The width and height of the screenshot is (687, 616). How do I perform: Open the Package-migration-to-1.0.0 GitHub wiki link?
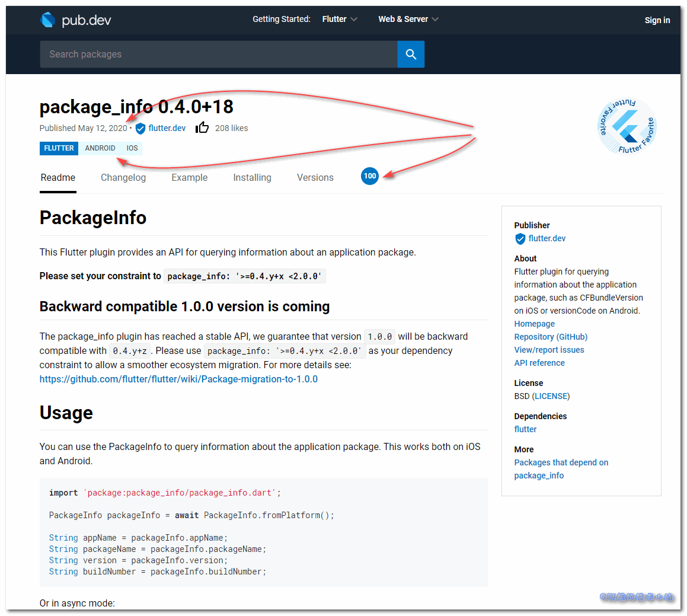point(178,379)
